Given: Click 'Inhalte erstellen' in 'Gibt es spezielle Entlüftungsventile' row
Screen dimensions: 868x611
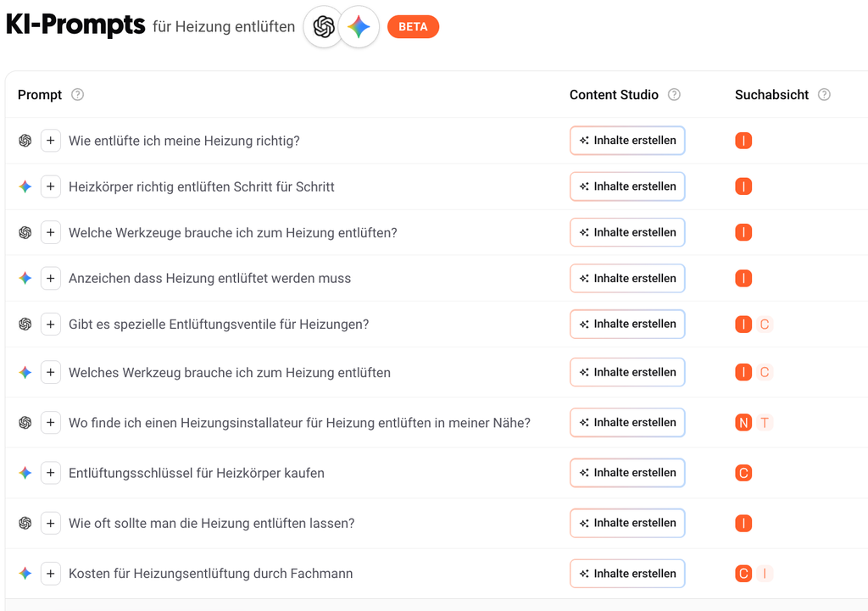Looking at the screenshot, I should click(627, 324).
